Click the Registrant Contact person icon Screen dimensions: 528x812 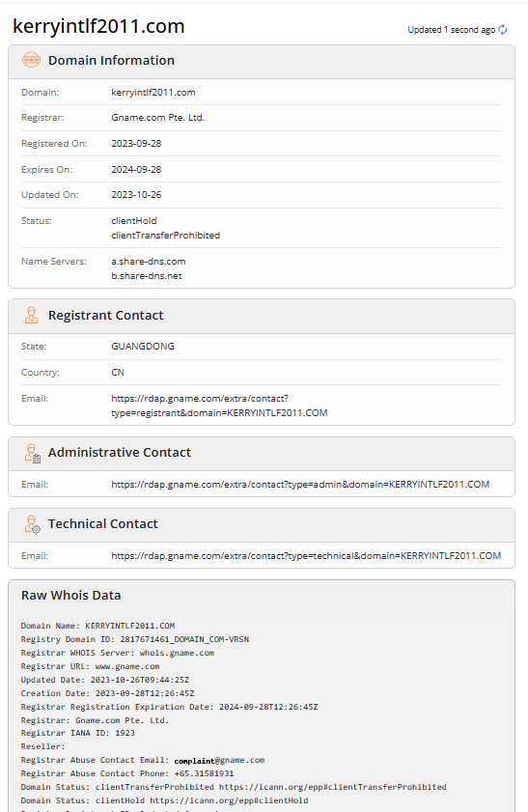[x=31, y=316]
